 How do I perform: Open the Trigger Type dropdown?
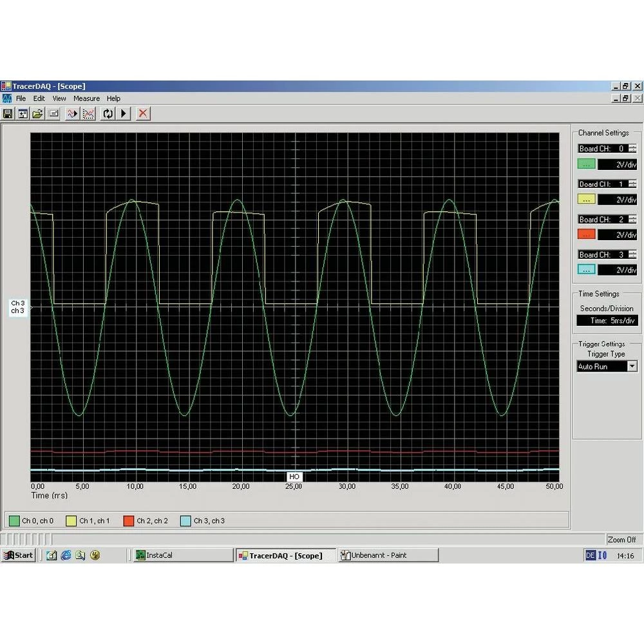(x=631, y=366)
